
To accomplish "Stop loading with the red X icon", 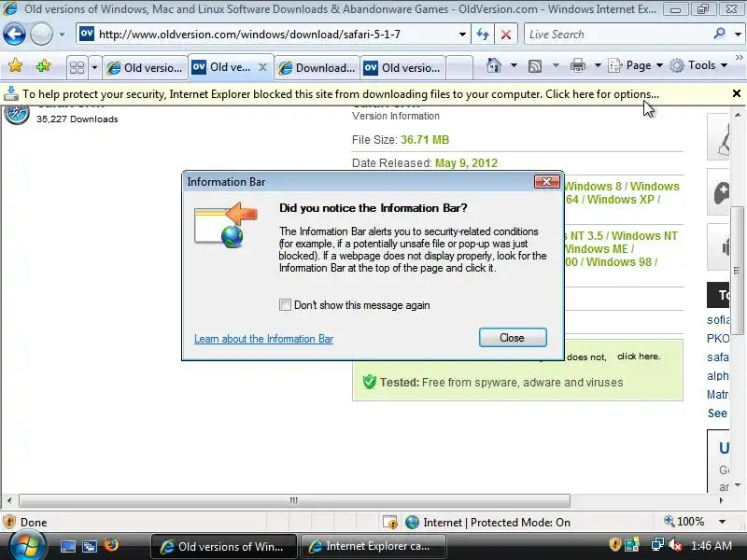I will pos(506,35).
